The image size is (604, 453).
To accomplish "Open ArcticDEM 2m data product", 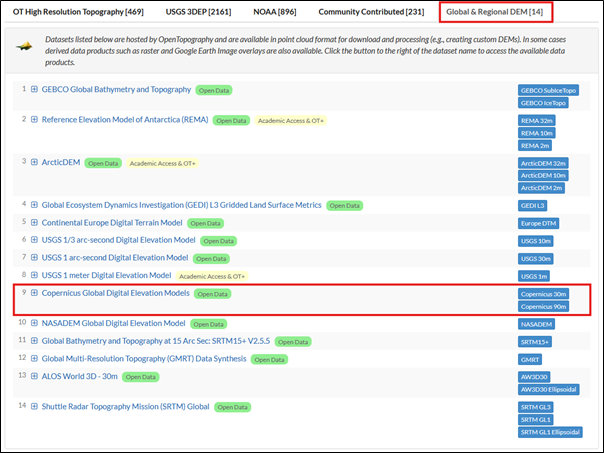I will 541,188.
